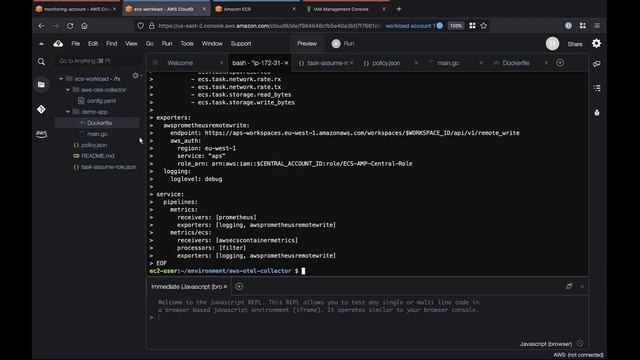
Task: Open Javascript (browser) mode selector
Action: (x=546, y=344)
